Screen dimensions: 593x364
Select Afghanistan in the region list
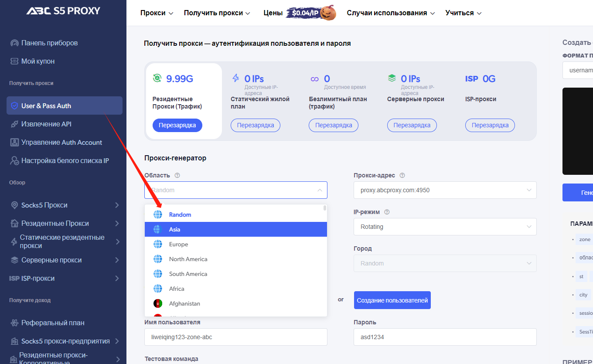[x=236, y=303]
